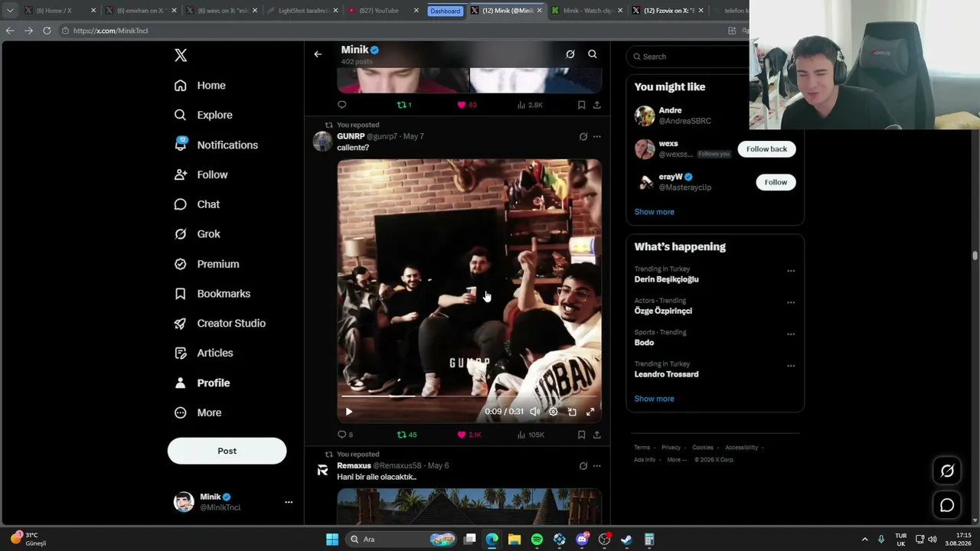Ask Grok about the GUNRP post
980x551 pixels.
tap(583, 137)
